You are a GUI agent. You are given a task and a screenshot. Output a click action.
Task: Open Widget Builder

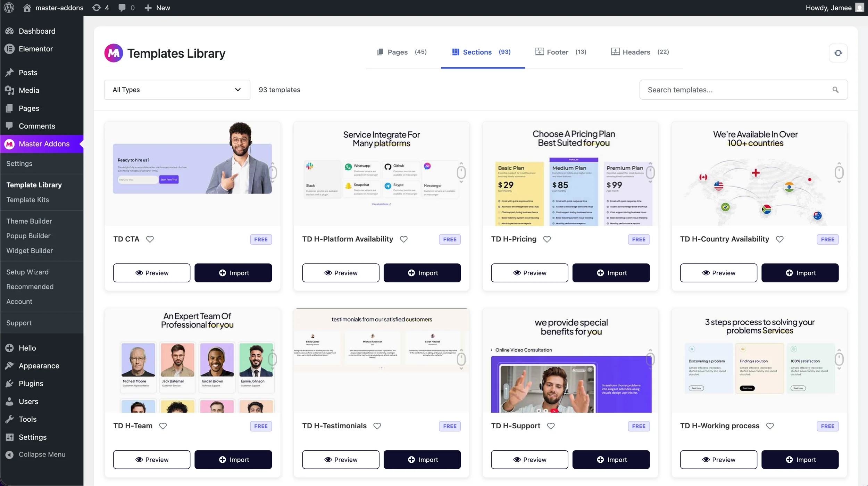click(30, 250)
